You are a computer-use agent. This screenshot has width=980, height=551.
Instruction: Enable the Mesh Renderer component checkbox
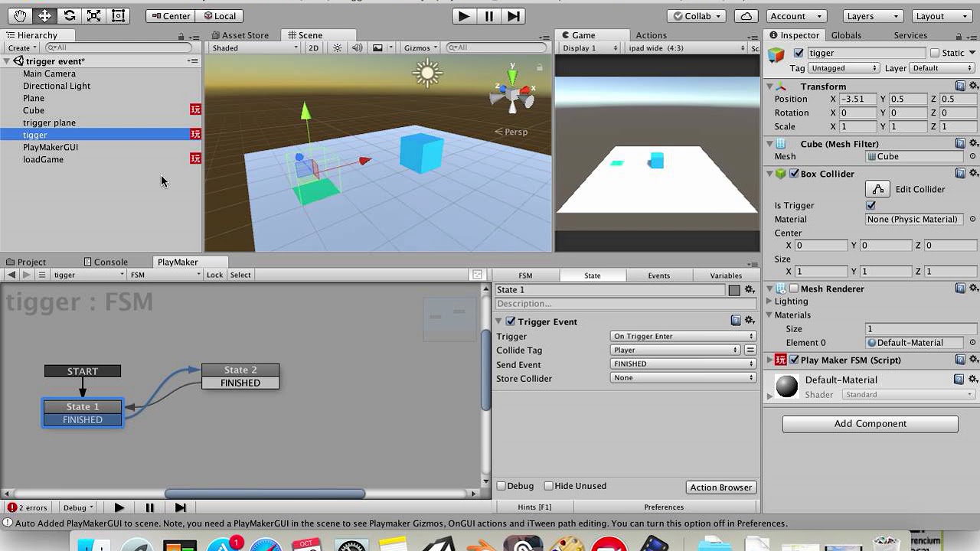794,289
